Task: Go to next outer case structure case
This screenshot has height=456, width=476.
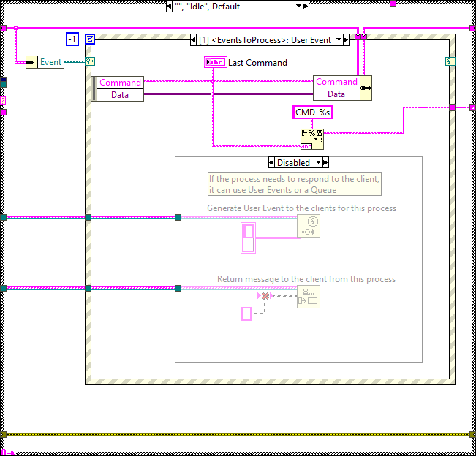Action: click(306, 6)
